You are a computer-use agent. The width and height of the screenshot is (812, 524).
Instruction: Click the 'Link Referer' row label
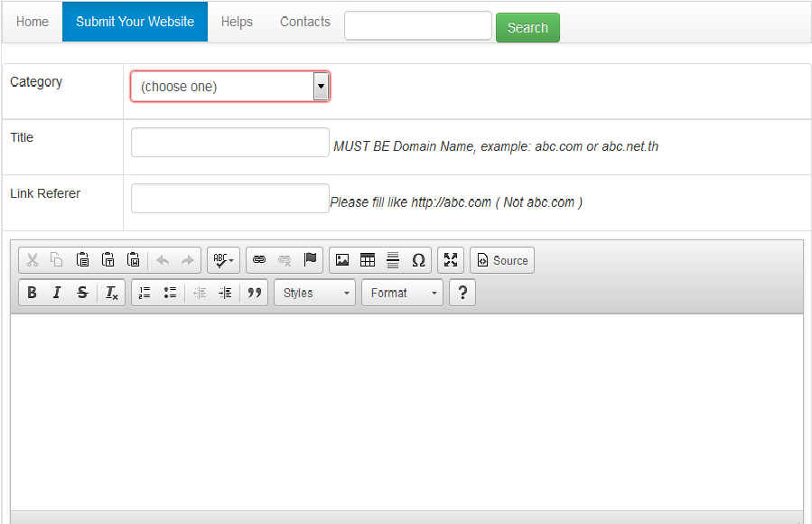click(x=45, y=193)
